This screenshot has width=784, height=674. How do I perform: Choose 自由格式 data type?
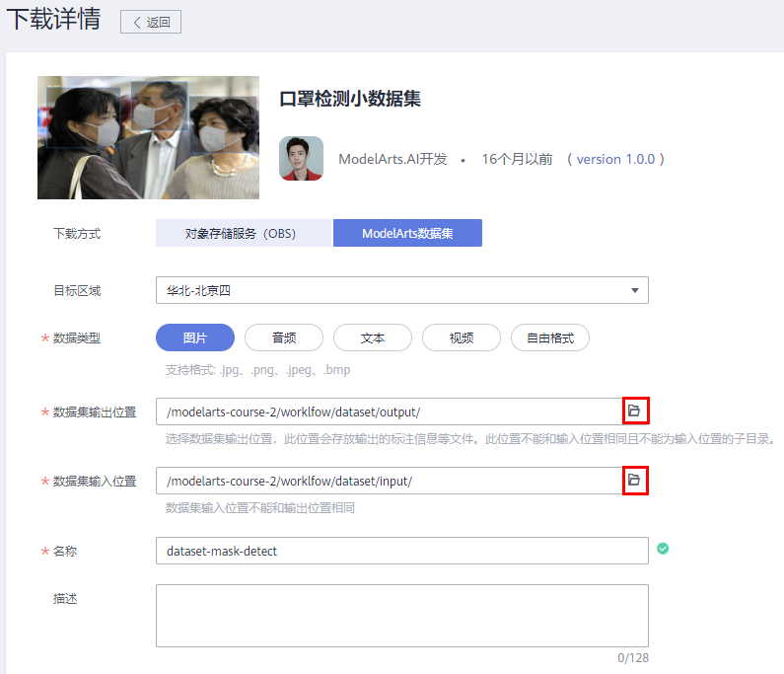pos(549,337)
